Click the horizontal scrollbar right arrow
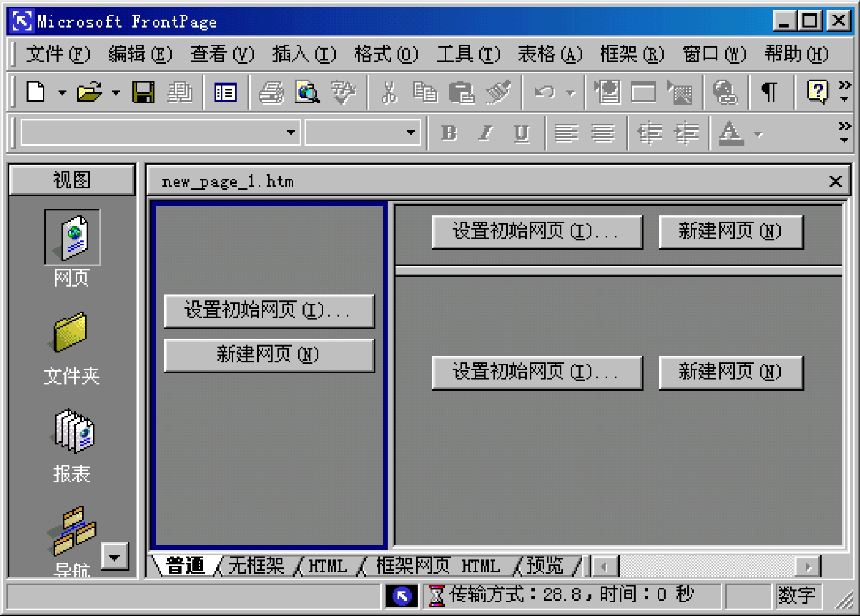The width and height of the screenshot is (860, 616). tap(807, 567)
